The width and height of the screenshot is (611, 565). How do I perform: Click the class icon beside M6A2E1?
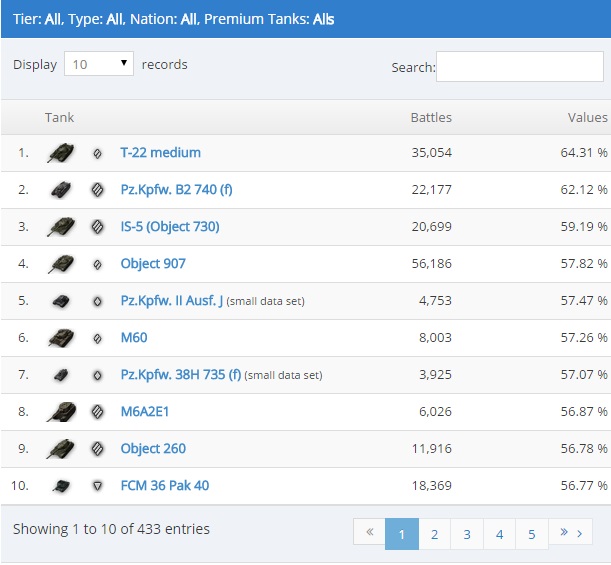tap(97, 412)
